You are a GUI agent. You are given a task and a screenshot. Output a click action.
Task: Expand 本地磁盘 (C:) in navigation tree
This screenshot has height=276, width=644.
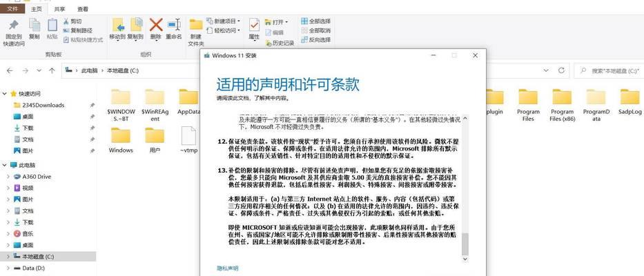click(x=8, y=257)
